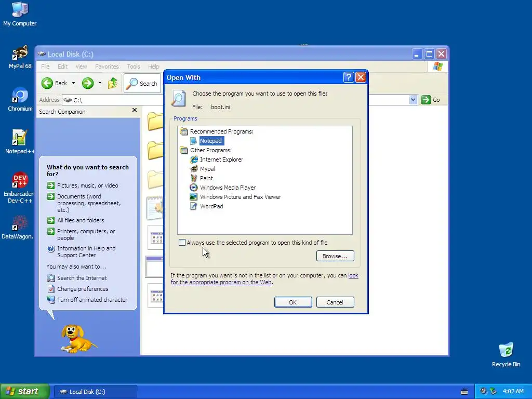The image size is (532, 399).
Task: Search for Documents (word processing, spreadsheet)
Action: point(84,203)
